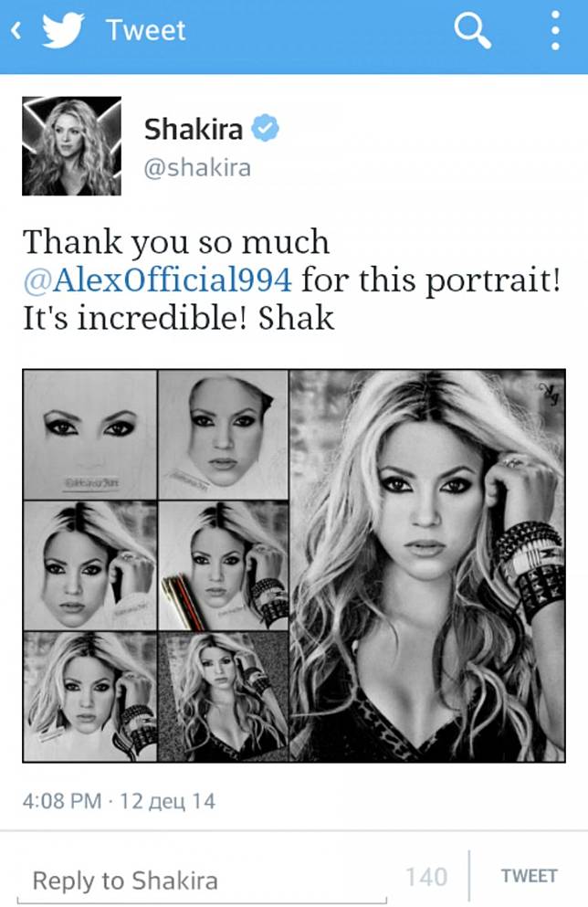The width and height of the screenshot is (588, 907).
Task: Click the Shakira display name
Action: tap(194, 129)
